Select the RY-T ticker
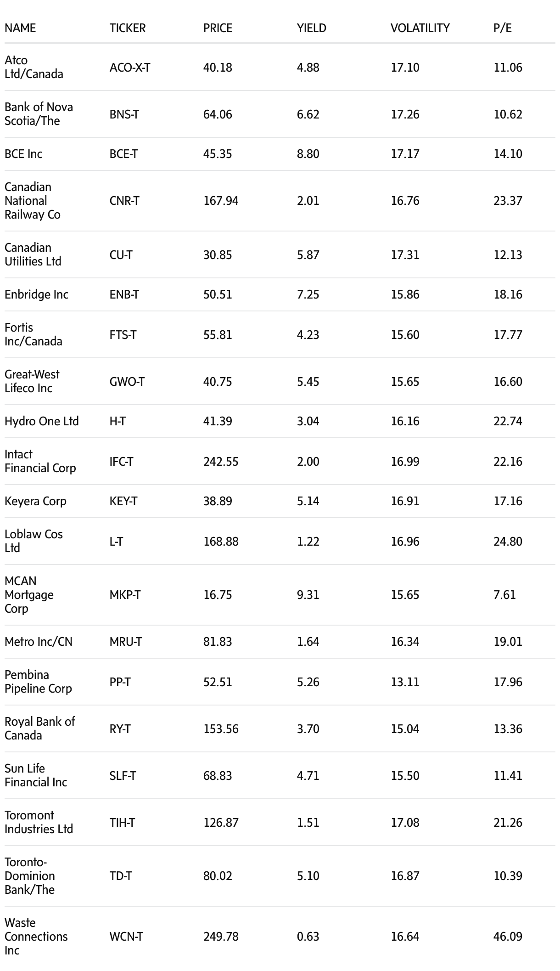 coord(120,729)
